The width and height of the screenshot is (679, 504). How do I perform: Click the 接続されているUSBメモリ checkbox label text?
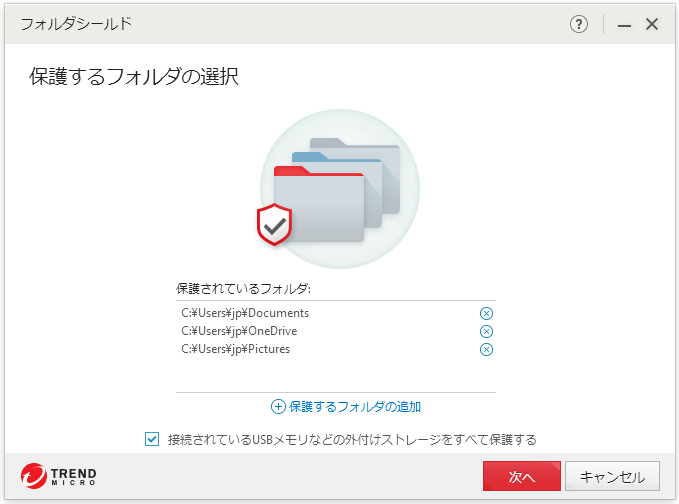[352, 439]
